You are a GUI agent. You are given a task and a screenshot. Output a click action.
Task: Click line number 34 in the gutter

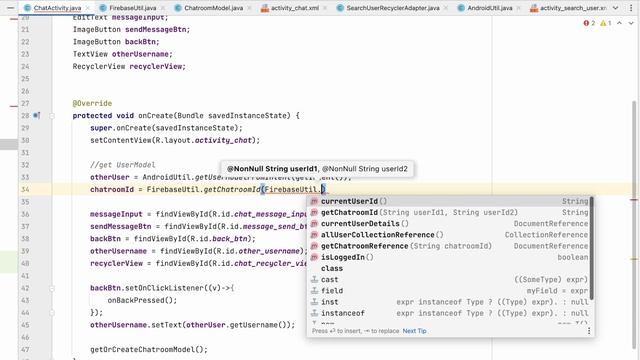(x=25, y=189)
